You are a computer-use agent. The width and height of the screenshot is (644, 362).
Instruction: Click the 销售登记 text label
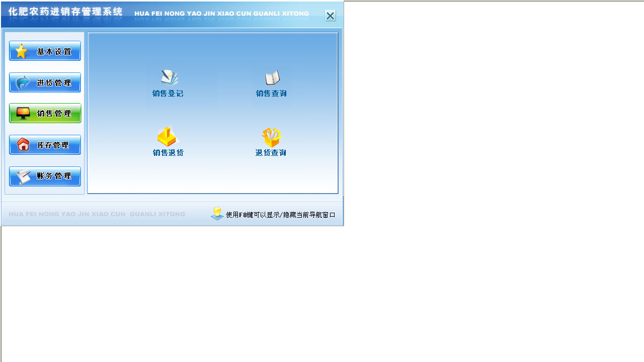(x=168, y=94)
